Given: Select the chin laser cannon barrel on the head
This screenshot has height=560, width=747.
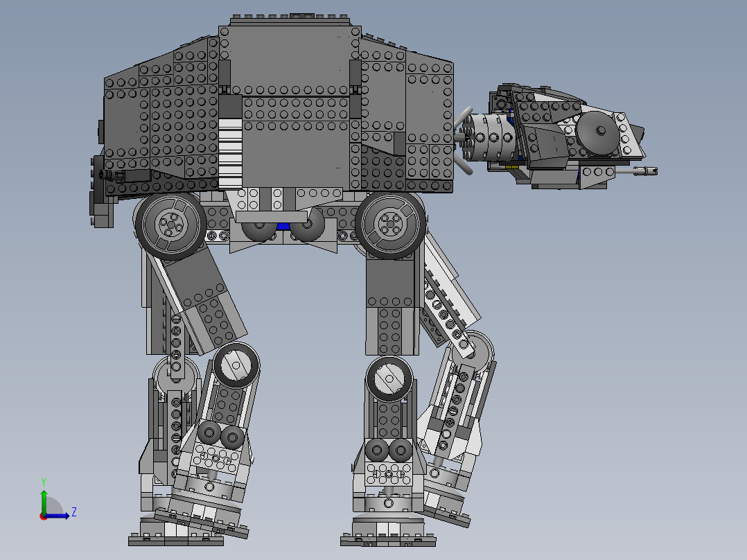Looking at the screenshot, I should (x=636, y=170).
